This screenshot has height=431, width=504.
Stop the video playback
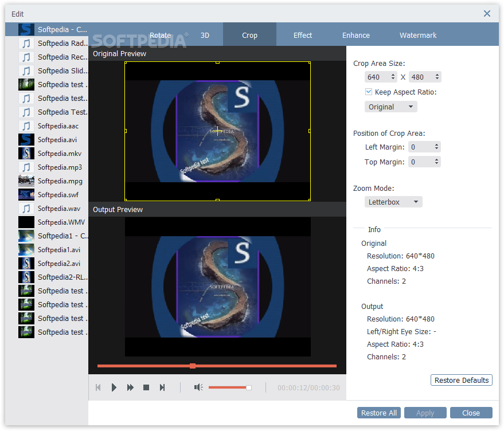[x=146, y=387]
